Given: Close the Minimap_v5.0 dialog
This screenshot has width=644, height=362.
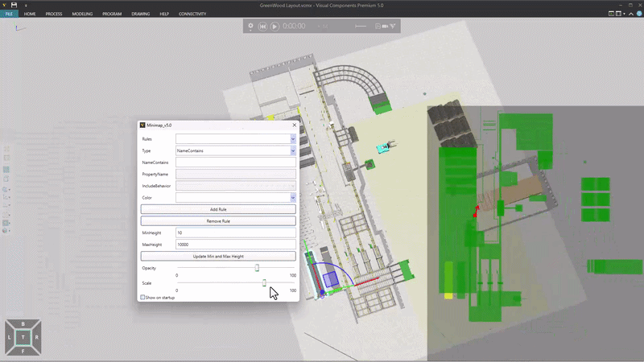Looking at the screenshot, I should click(294, 125).
